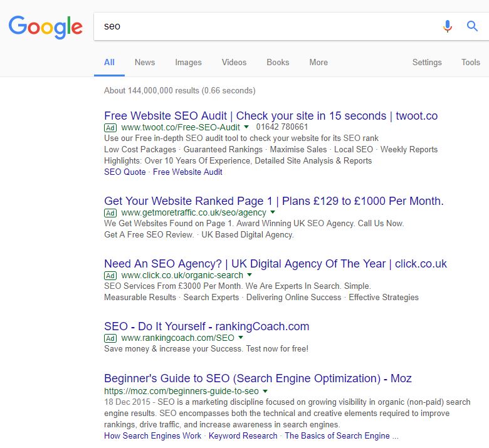
Task: Click the 'Free Website Audit' sitelink
Action: click(187, 172)
